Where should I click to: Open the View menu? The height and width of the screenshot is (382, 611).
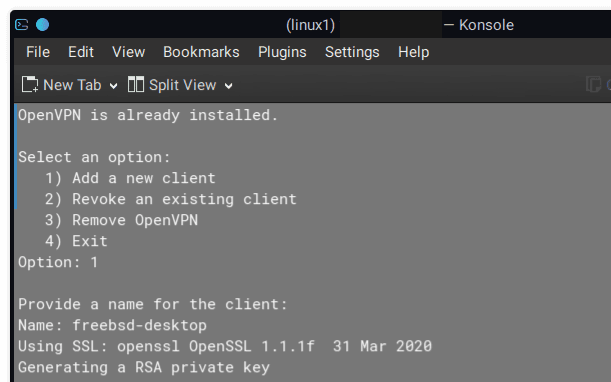pos(129,52)
